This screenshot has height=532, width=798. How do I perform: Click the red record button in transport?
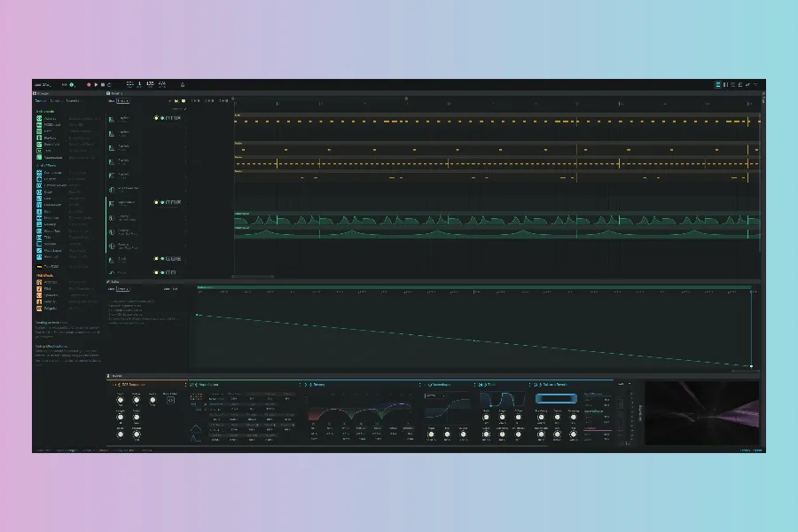tap(89, 84)
